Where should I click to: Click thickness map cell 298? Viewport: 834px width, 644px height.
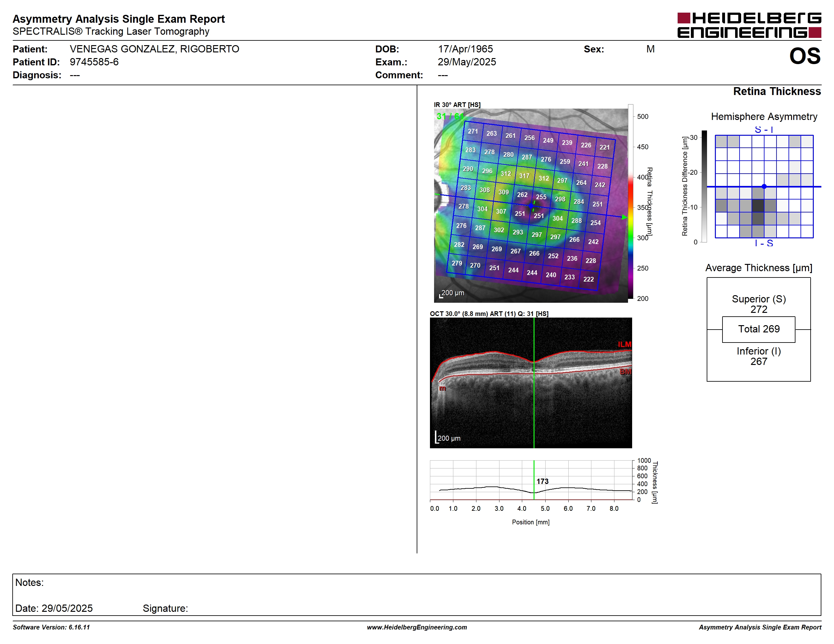[x=560, y=199]
